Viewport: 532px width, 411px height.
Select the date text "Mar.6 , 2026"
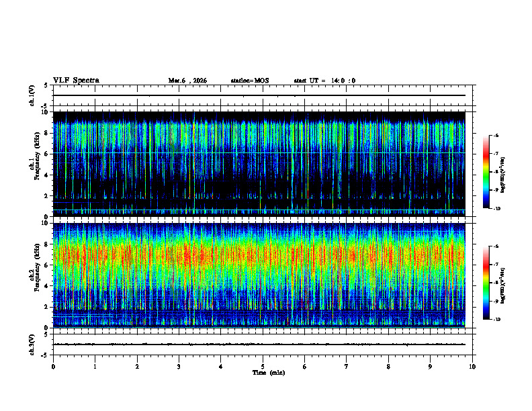pyautogui.click(x=187, y=81)
